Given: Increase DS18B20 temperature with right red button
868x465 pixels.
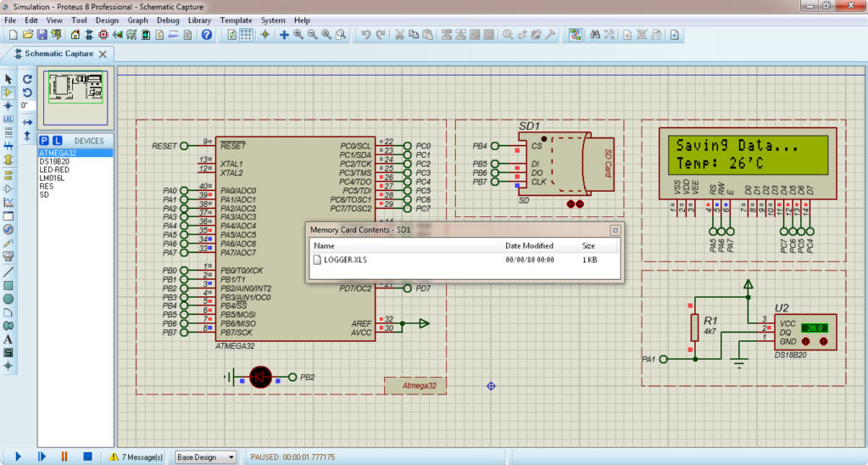Looking at the screenshot, I should (x=823, y=341).
